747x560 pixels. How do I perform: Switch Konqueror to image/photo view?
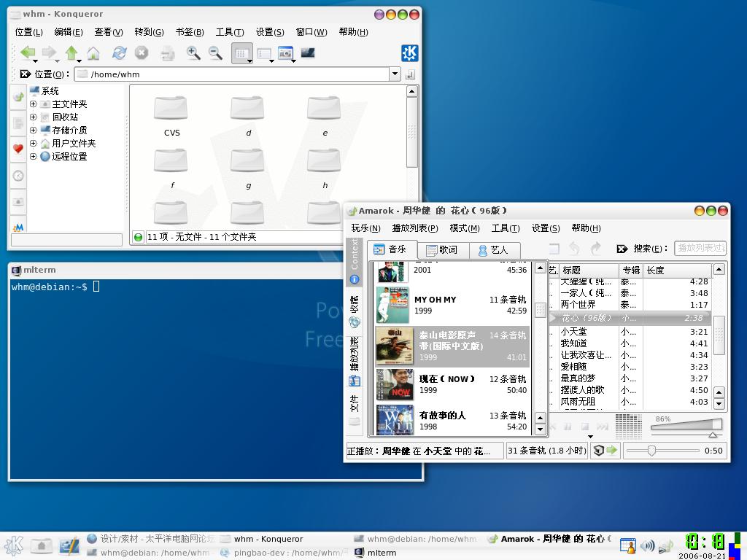[x=285, y=52]
